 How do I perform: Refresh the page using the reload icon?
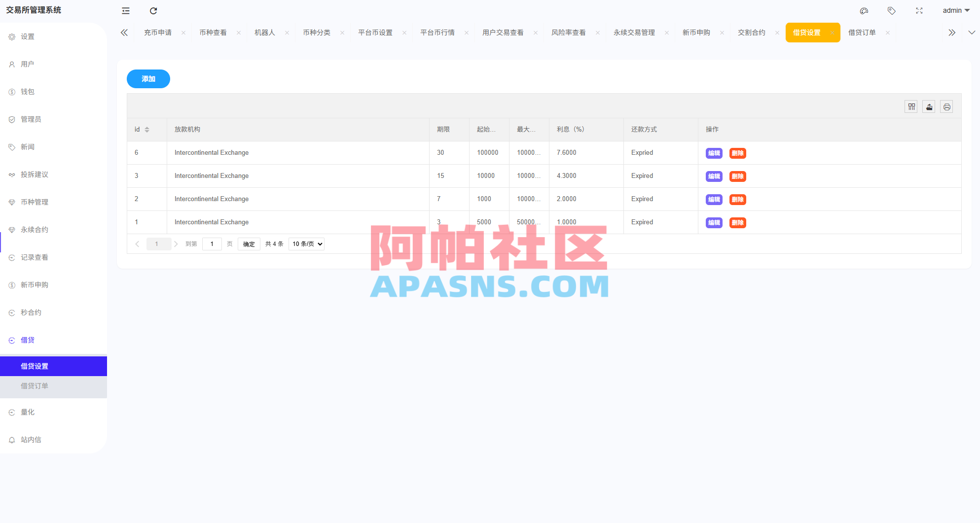point(153,10)
